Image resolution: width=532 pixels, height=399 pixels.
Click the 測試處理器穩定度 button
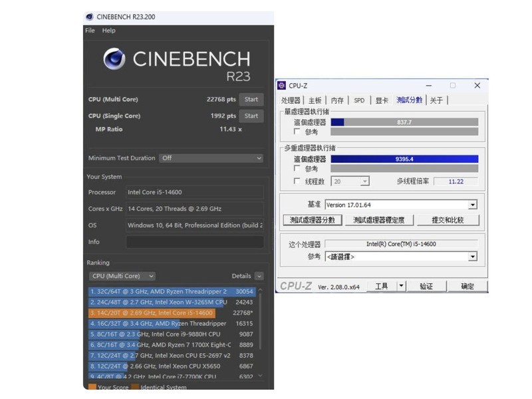[379, 220]
